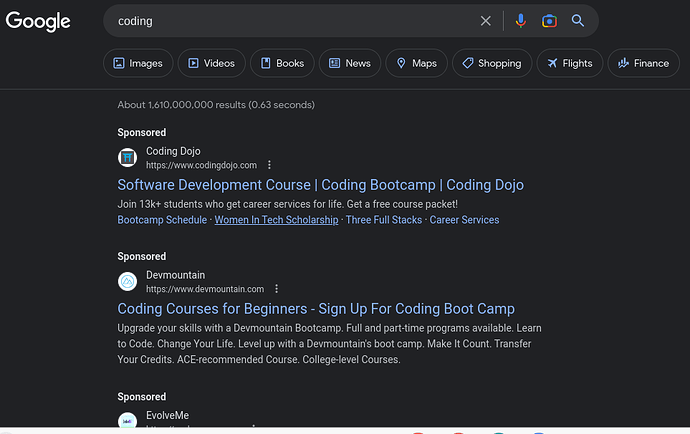Viewport: 690px width, 434px height.
Task: Open Coding Courses for Beginners Devmountain link
Action: (x=316, y=309)
